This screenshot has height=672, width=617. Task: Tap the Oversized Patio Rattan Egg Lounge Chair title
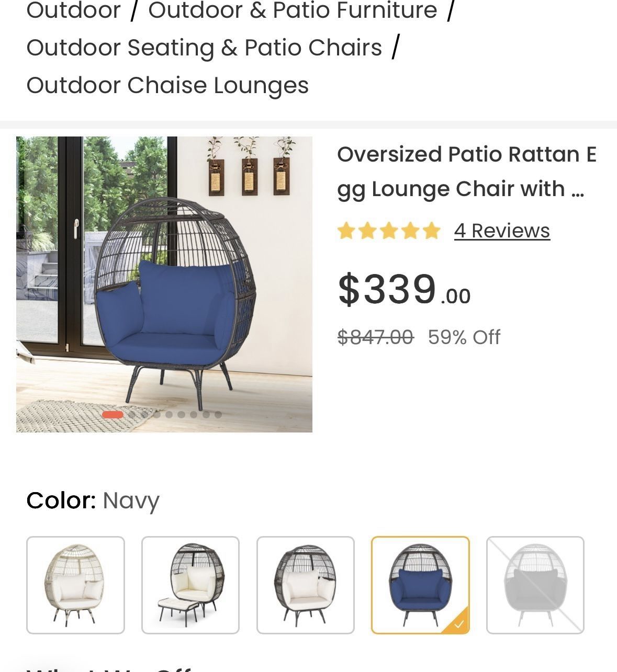(466, 172)
